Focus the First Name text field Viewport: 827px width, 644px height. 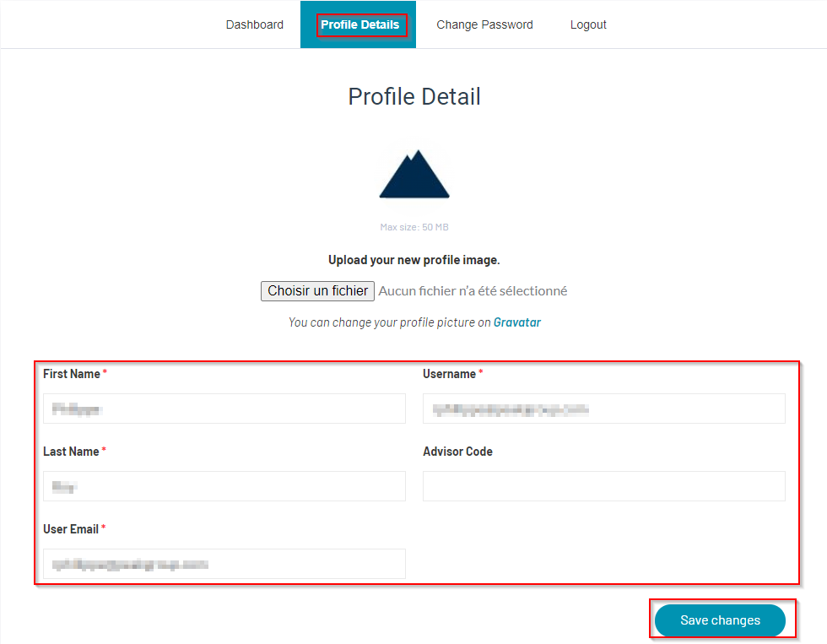[224, 409]
